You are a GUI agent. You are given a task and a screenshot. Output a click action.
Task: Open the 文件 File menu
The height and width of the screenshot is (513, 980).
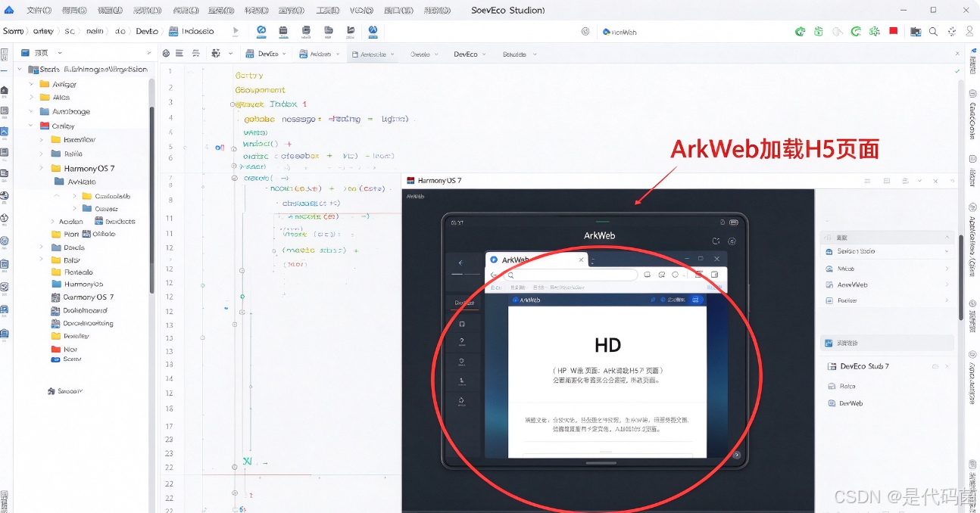click(x=39, y=11)
